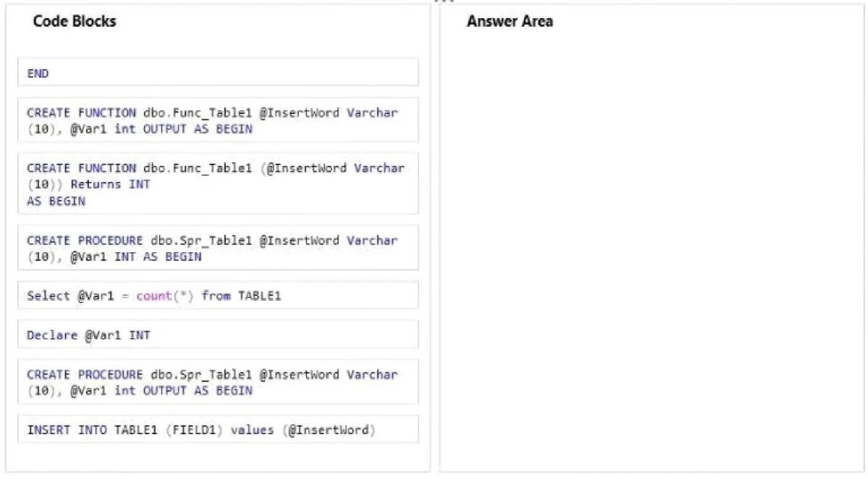
Task: Click the CREATE FUNCTION block with OUTPUT parameter
Action: point(218,120)
